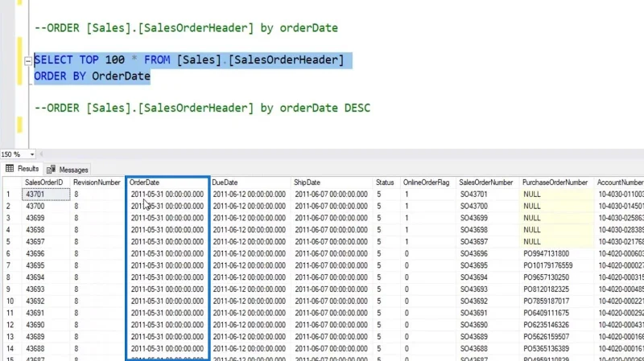
Task: Click PurchaseOrderNumber cell PO7859187017
Action: tap(556, 302)
